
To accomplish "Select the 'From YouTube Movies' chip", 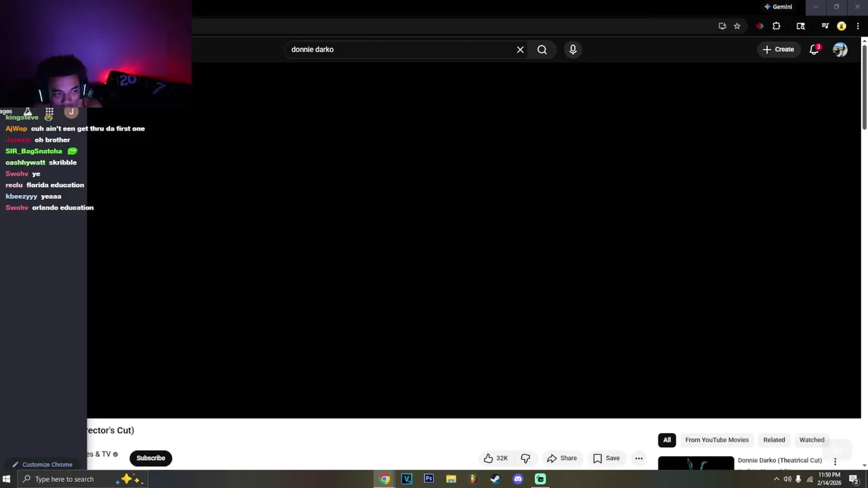I will [717, 440].
